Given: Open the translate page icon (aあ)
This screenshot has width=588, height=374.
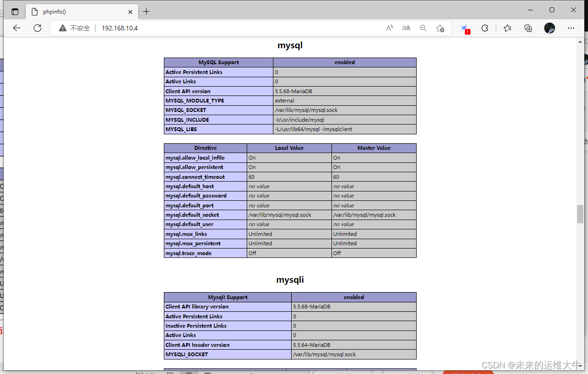Looking at the screenshot, I should click(406, 28).
